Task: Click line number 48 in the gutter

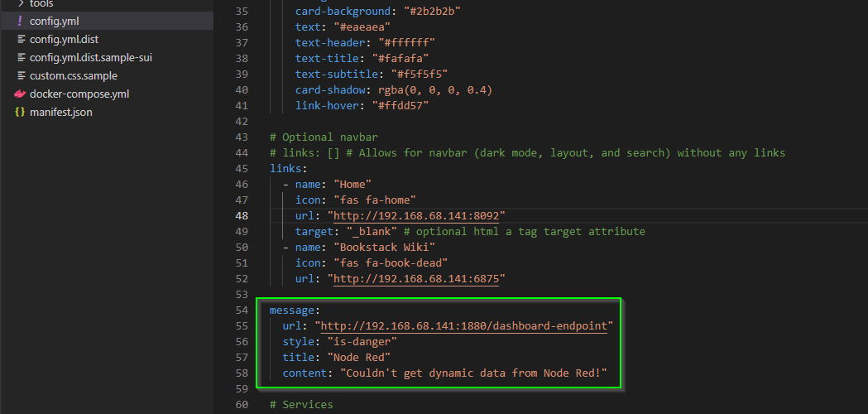Action: (x=242, y=215)
